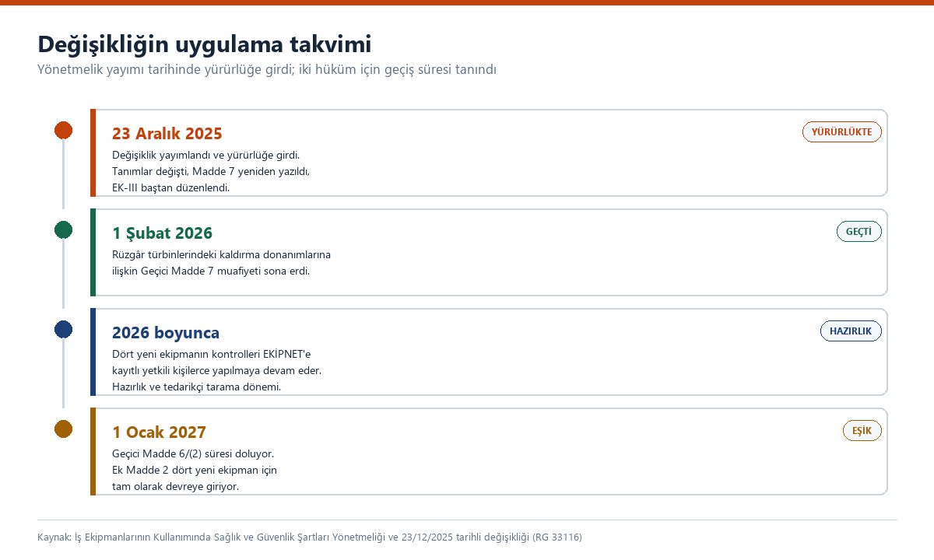Click the title 'Değişikliğin uygulama takvimi'

pos(205,44)
